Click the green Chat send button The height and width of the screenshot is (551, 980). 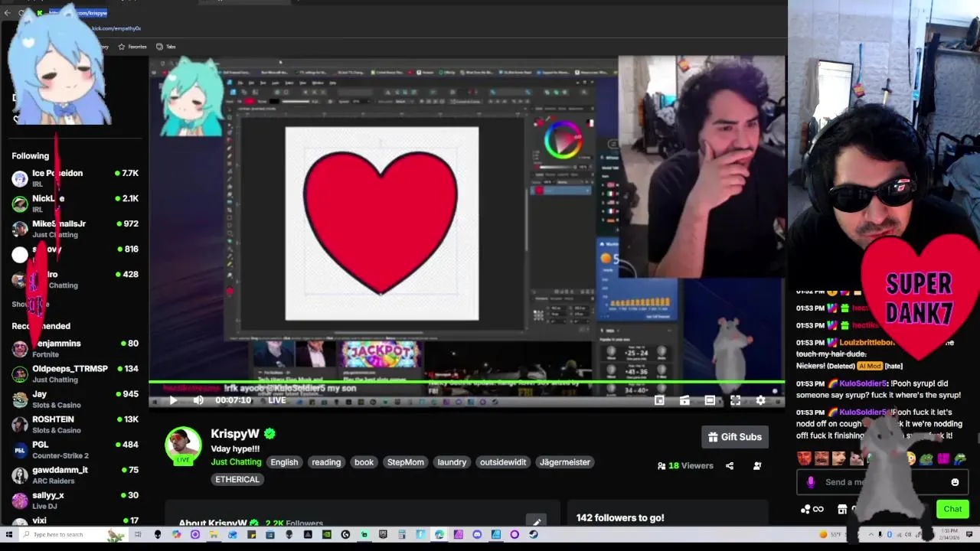[952, 509]
